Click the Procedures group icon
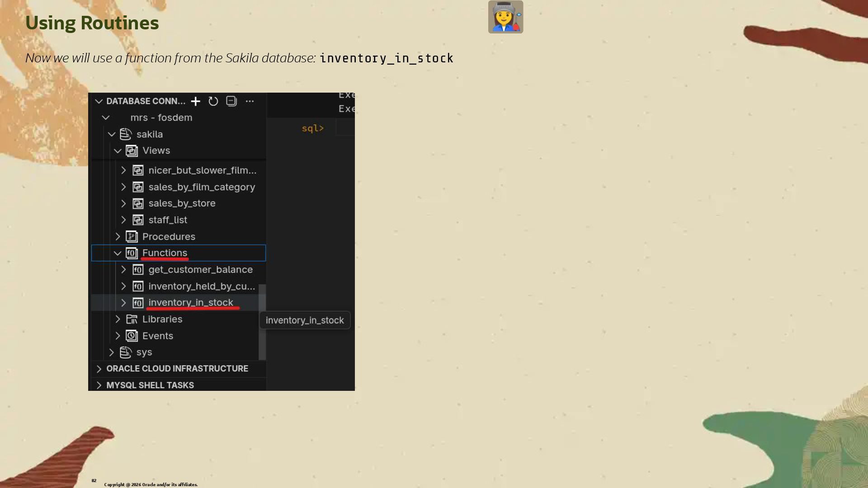This screenshot has height=488, width=868. (x=132, y=237)
